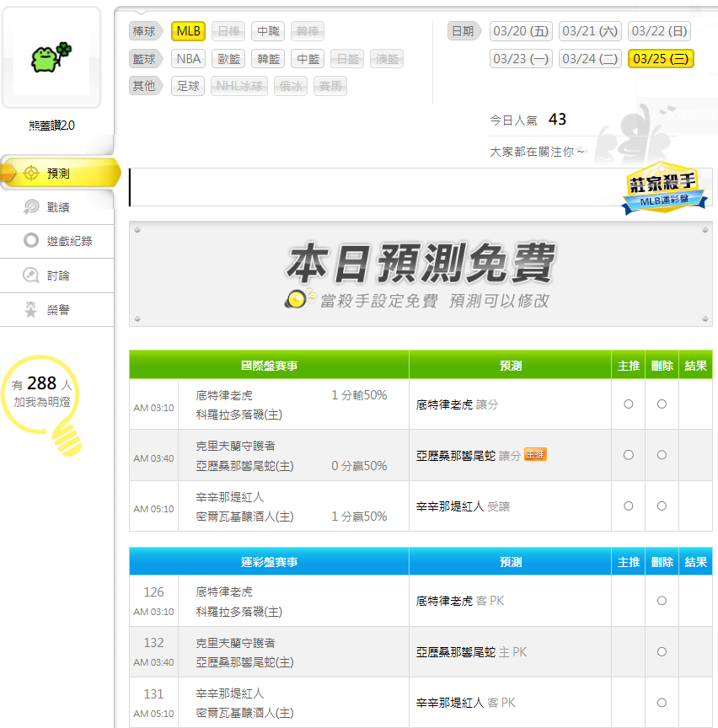Open the 戰績 sidebar section
This screenshot has width=718, height=728.
(x=57, y=206)
